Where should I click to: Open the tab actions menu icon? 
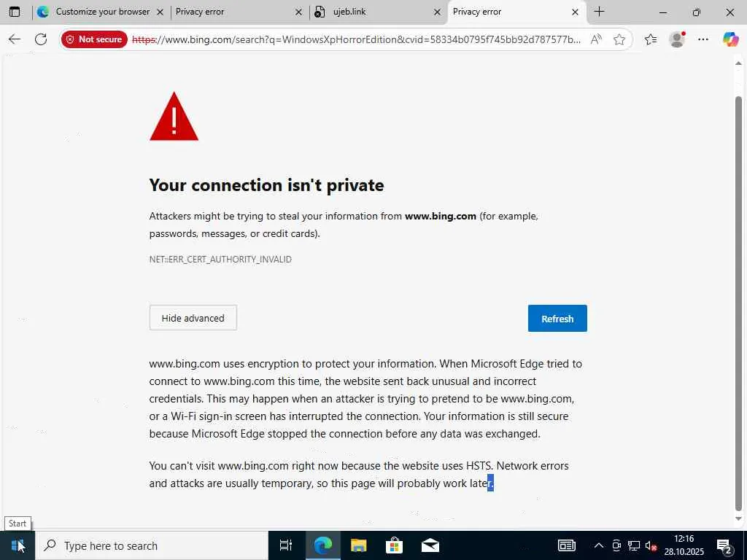tap(15, 12)
